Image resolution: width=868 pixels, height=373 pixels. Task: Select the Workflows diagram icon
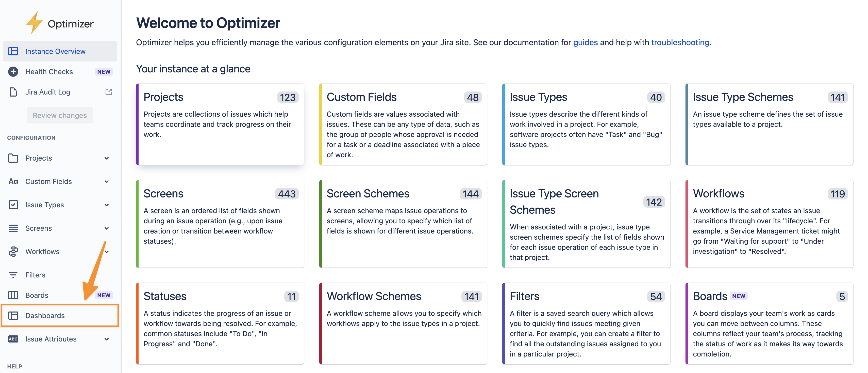point(13,251)
